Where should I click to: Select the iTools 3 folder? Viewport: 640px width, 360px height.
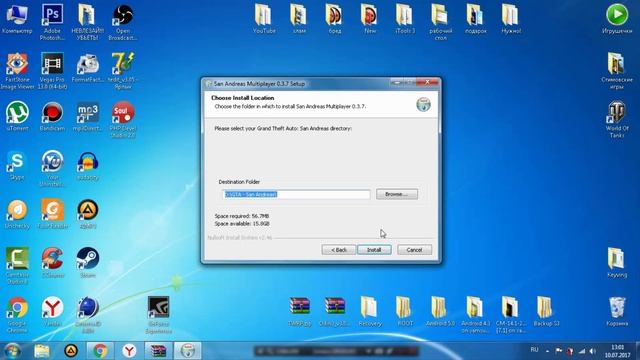click(x=404, y=19)
